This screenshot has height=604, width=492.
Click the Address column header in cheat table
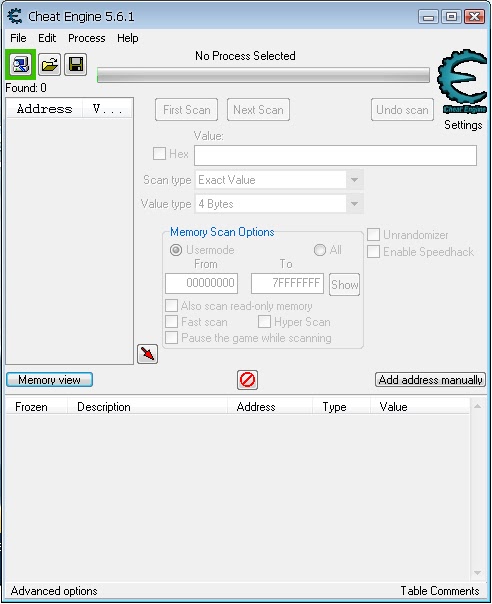269,407
